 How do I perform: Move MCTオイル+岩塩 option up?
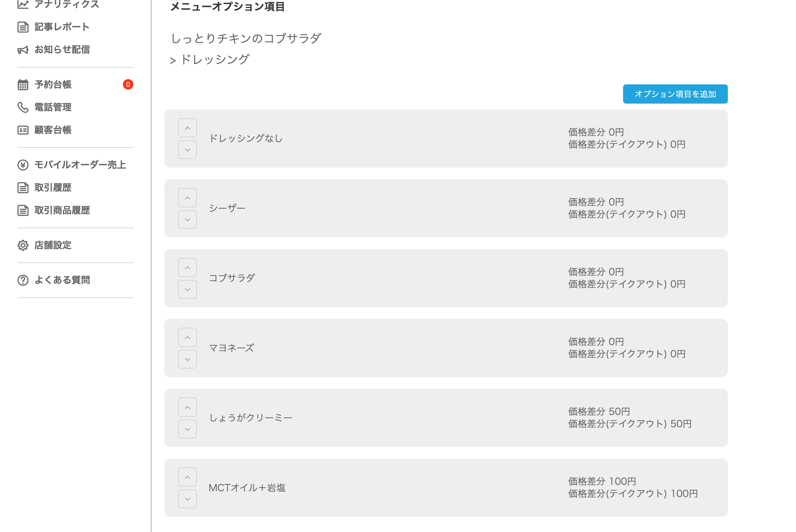[x=187, y=477]
